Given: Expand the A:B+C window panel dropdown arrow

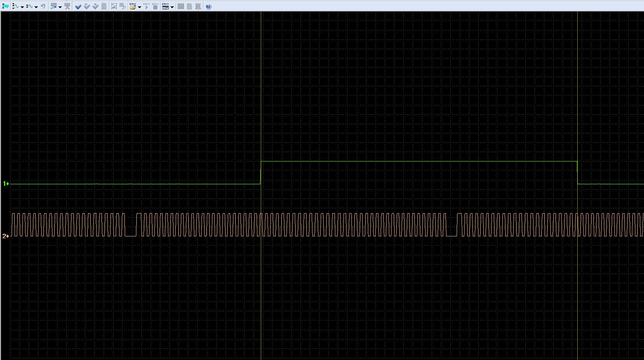Looking at the screenshot, I should tap(172, 7).
